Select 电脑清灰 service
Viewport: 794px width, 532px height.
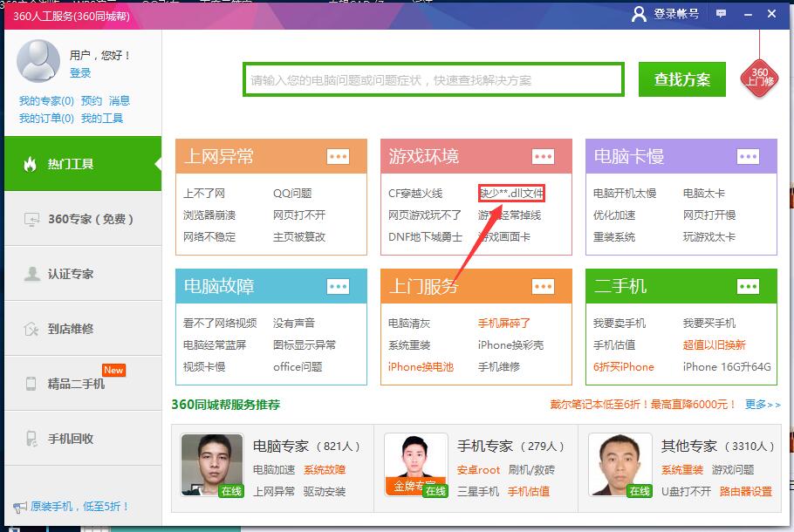[409, 323]
